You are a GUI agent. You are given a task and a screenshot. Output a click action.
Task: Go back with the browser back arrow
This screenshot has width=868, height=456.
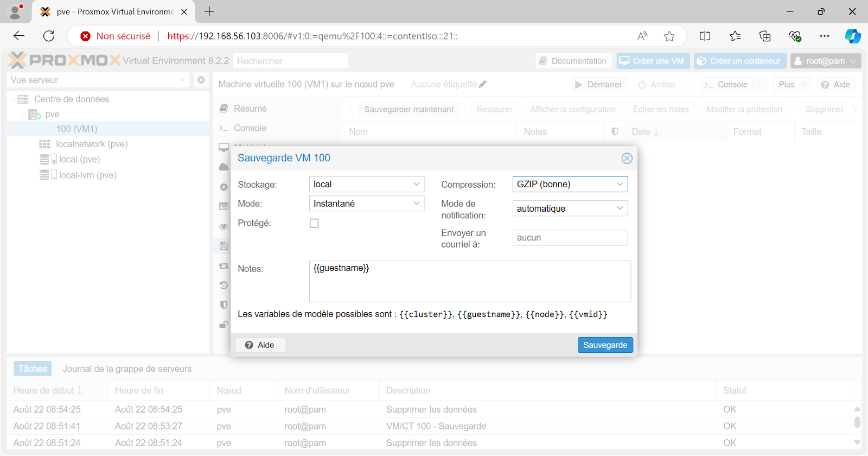(19, 36)
